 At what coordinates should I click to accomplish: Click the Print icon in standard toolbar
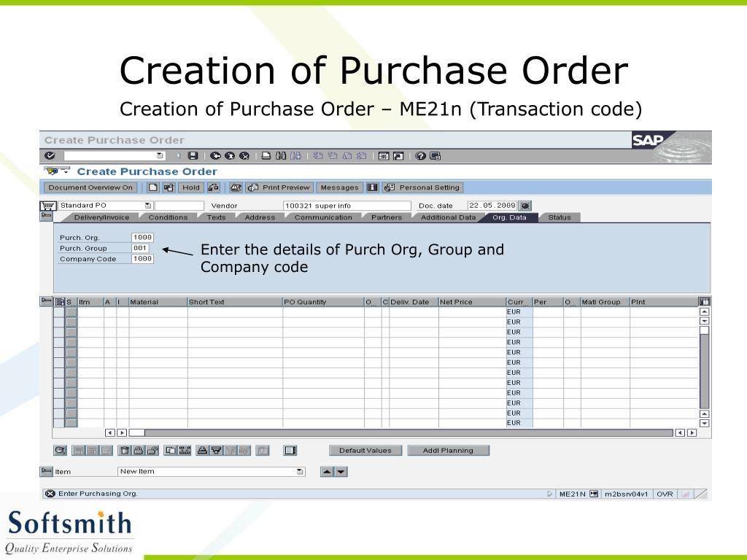266,156
